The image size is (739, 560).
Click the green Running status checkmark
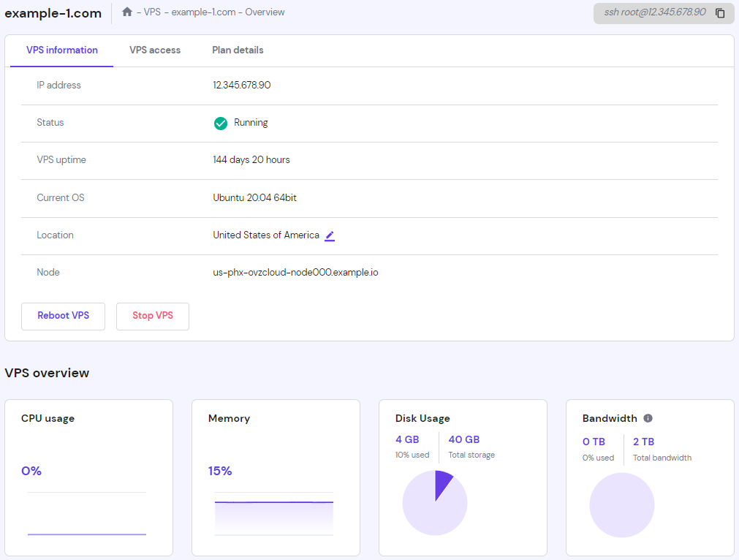click(x=220, y=123)
